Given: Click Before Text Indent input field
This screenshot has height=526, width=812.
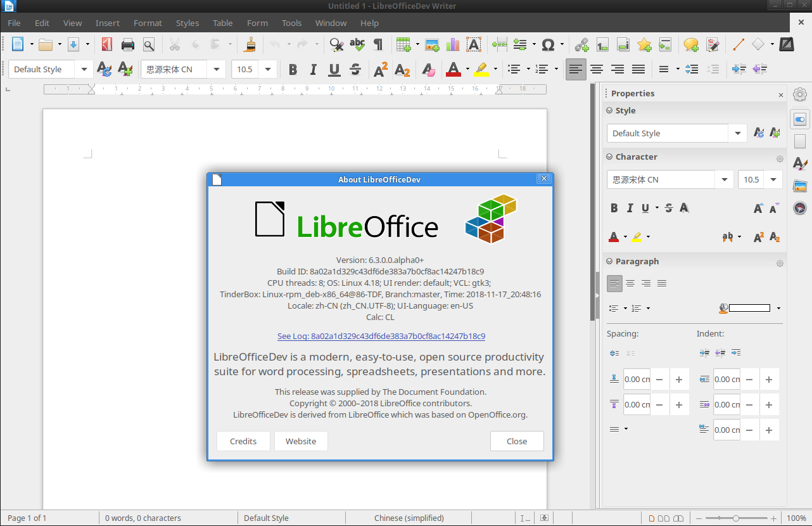Looking at the screenshot, I should [x=726, y=380].
